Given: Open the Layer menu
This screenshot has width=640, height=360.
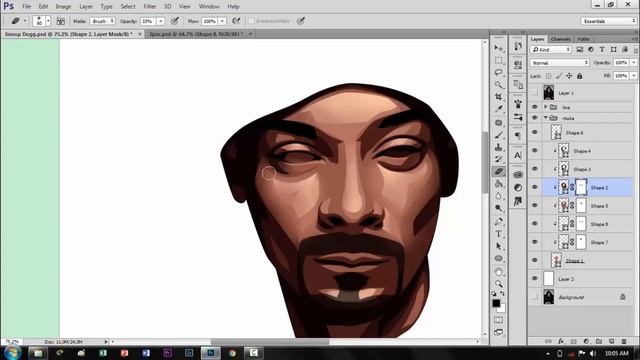Looking at the screenshot, I should pos(86,7).
